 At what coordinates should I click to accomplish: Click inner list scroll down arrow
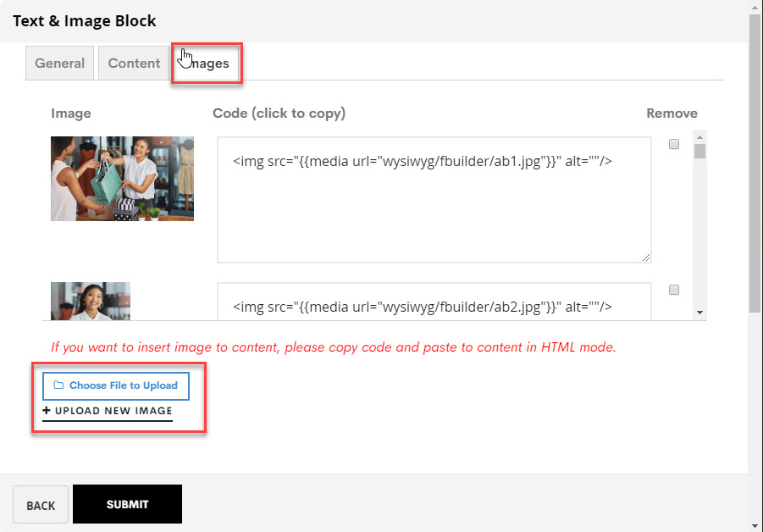tap(699, 313)
